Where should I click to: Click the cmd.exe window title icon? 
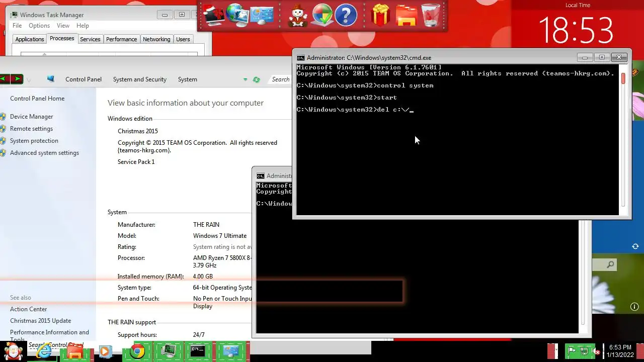click(301, 58)
